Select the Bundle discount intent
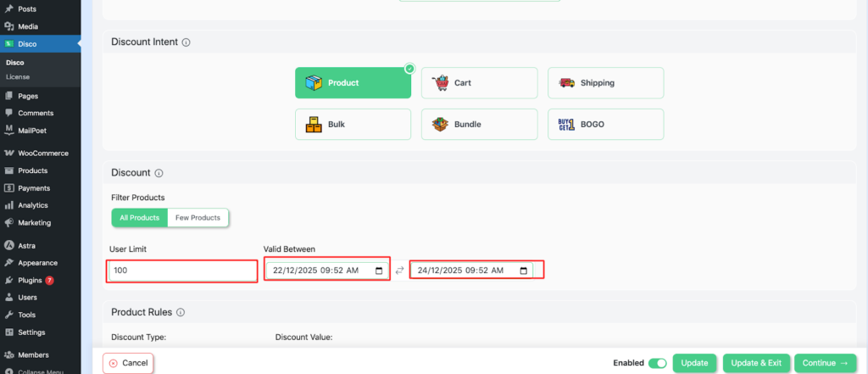 pyautogui.click(x=480, y=124)
